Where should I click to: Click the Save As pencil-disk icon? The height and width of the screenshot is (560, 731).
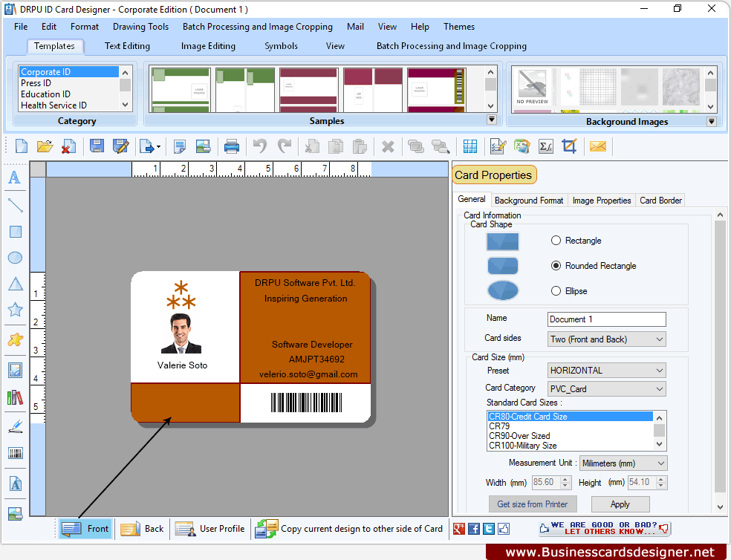pyautogui.click(x=121, y=146)
